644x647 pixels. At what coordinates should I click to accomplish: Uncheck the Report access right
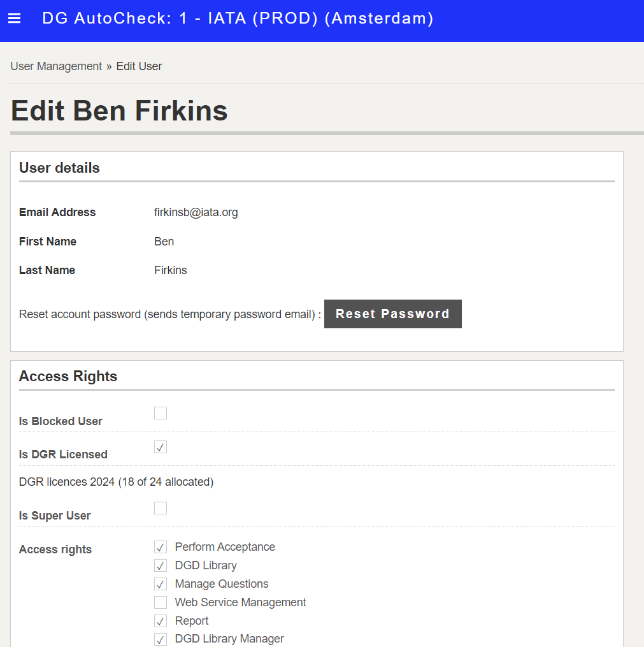click(x=161, y=621)
